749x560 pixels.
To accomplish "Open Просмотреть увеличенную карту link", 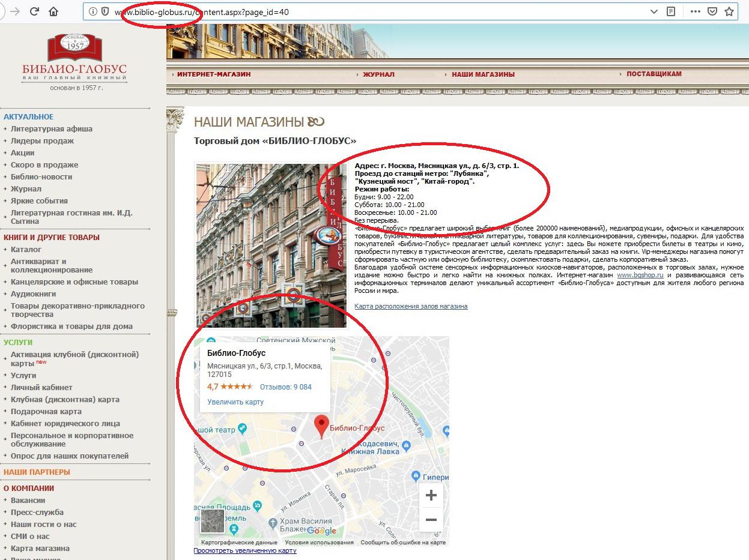I will point(244,550).
